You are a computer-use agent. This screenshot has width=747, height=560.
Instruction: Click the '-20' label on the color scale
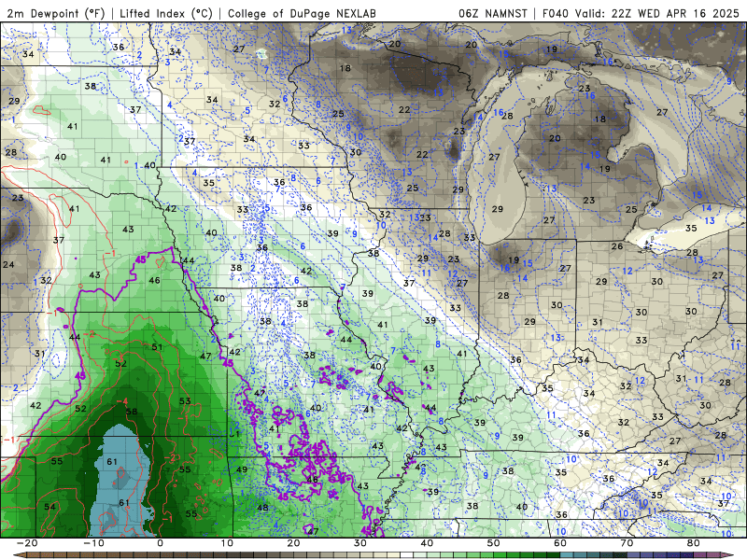pos(27,543)
